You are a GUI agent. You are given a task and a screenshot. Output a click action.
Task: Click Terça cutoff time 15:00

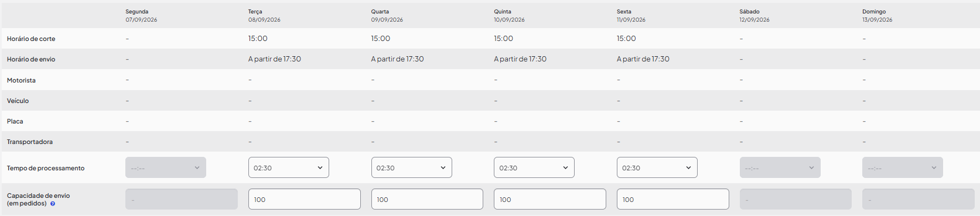[x=258, y=39]
